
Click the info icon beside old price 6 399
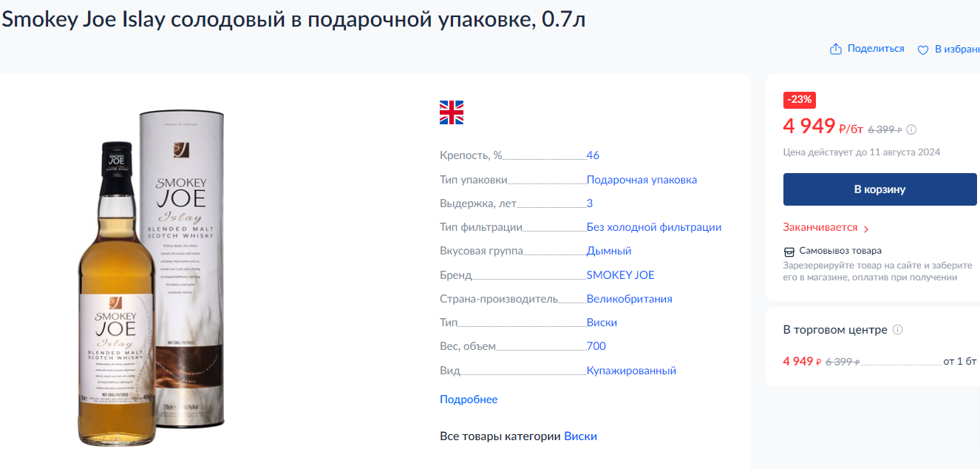coord(911,129)
